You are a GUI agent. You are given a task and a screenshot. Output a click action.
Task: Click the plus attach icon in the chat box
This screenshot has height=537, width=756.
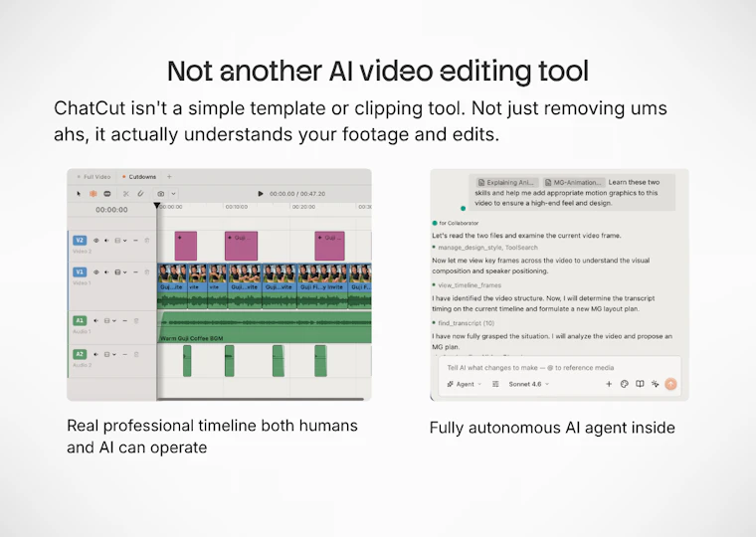pyautogui.click(x=609, y=384)
